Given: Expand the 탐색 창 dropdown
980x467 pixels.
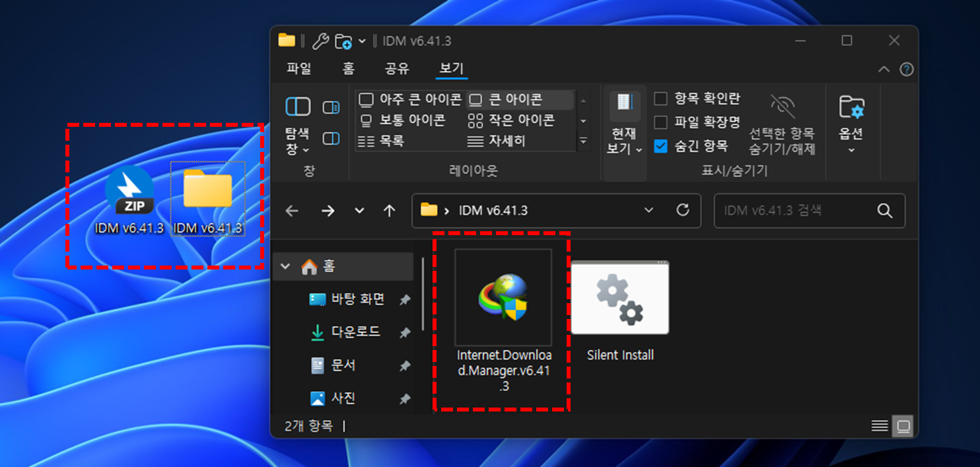Looking at the screenshot, I should (x=306, y=151).
